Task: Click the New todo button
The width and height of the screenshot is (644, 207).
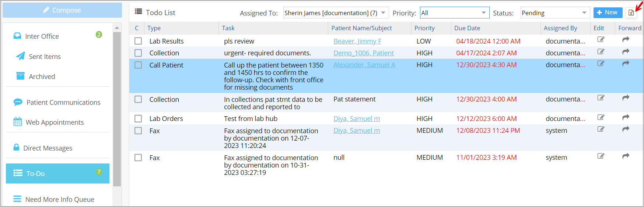Action: coord(608,13)
